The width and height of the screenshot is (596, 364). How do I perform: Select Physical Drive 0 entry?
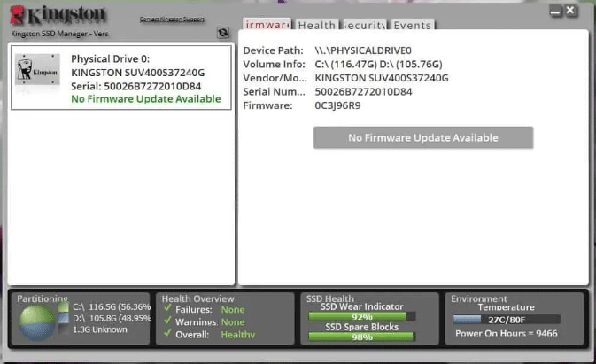coord(120,78)
